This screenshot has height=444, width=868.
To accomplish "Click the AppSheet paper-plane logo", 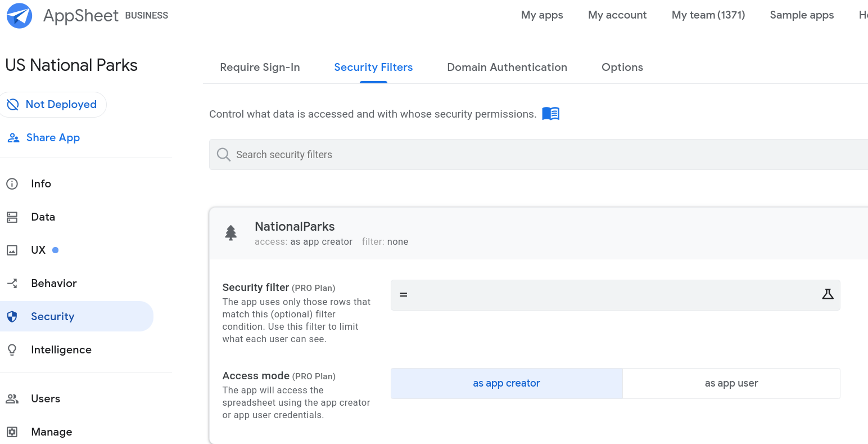I will [x=19, y=15].
